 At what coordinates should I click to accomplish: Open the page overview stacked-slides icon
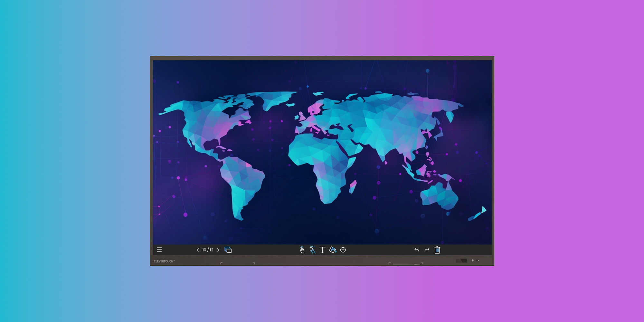click(228, 250)
